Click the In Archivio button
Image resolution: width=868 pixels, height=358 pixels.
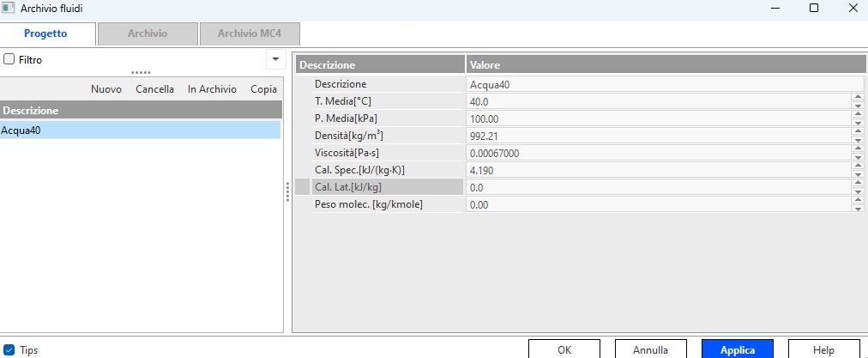point(212,89)
